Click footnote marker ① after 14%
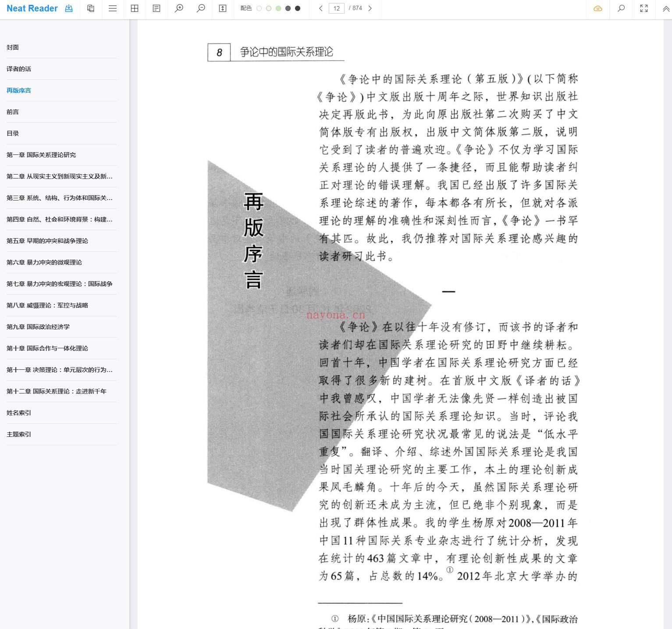The height and width of the screenshot is (629, 672). click(x=450, y=570)
